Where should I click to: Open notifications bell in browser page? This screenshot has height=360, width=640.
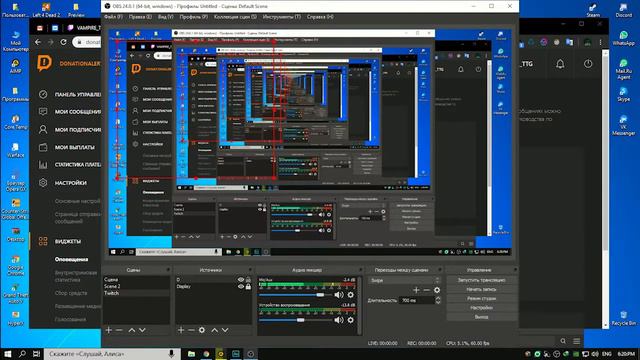click(x=560, y=64)
